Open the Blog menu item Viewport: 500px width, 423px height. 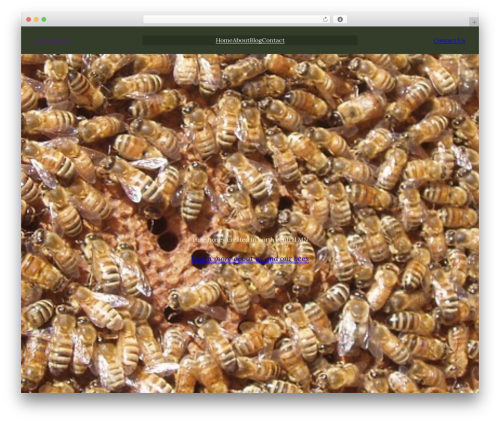click(256, 40)
